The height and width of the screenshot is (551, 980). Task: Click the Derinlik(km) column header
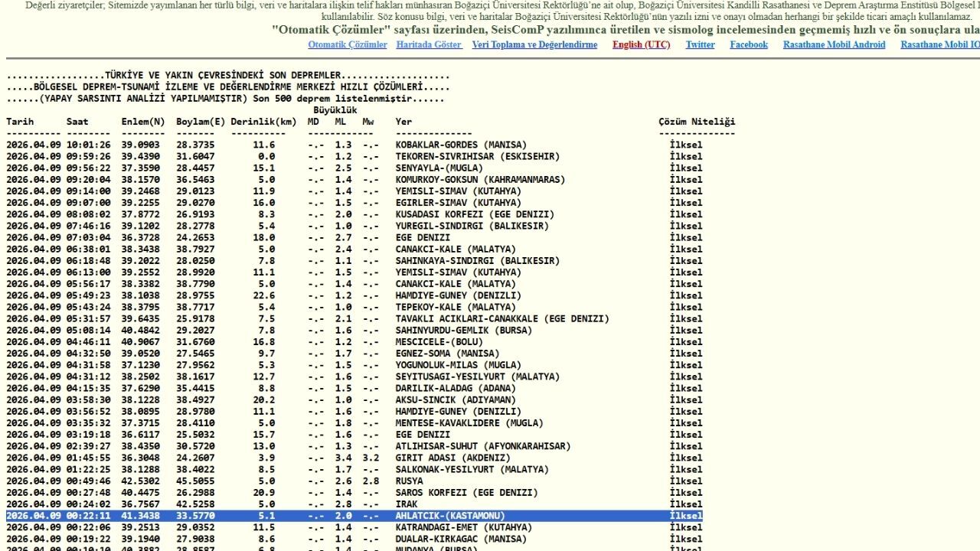(263, 122)
